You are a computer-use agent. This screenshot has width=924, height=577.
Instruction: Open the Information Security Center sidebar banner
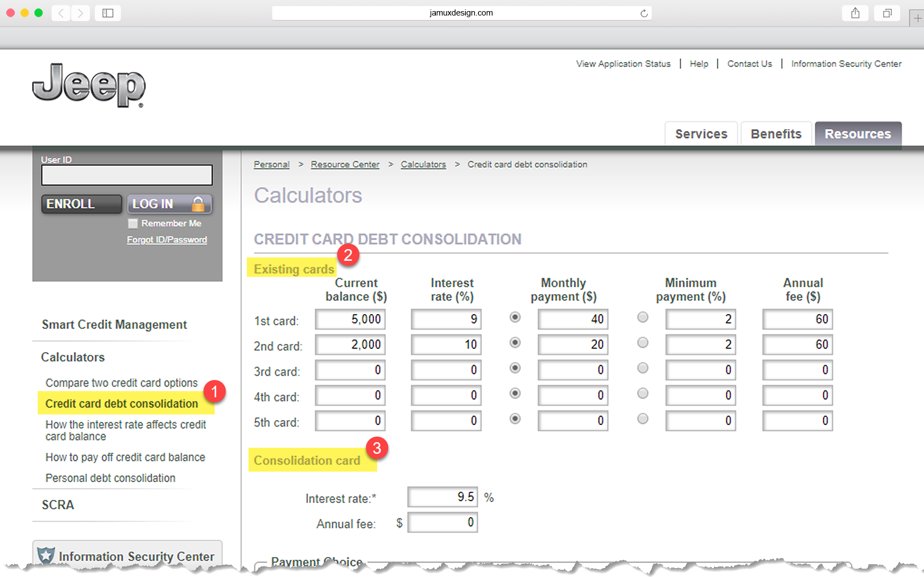[x=128, y=555]
